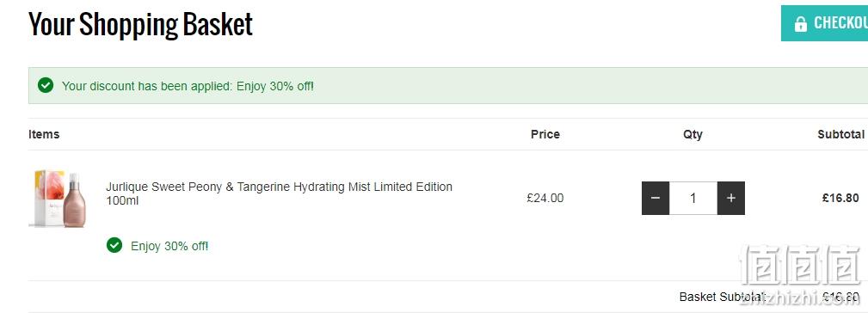
Task: Click the Price column header
Action: coord(545,134)
